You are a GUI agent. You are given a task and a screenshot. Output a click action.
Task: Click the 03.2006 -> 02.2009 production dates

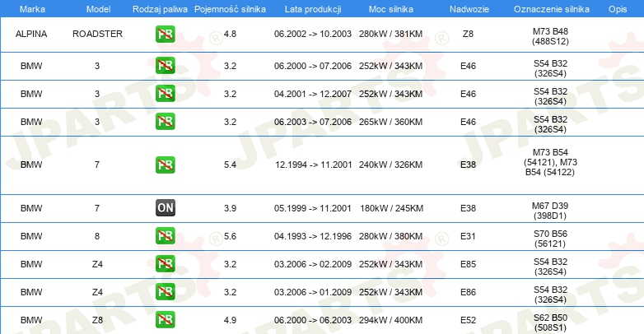click(313, 264)
